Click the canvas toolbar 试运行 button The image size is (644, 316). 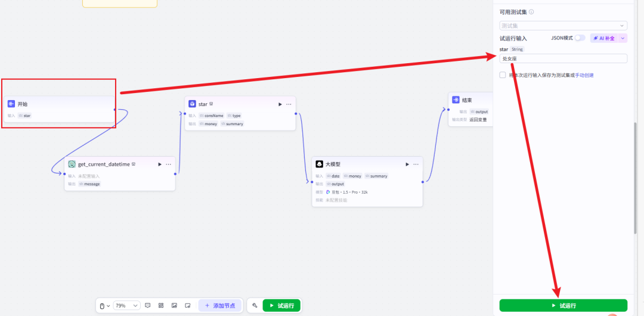(281, 306)
